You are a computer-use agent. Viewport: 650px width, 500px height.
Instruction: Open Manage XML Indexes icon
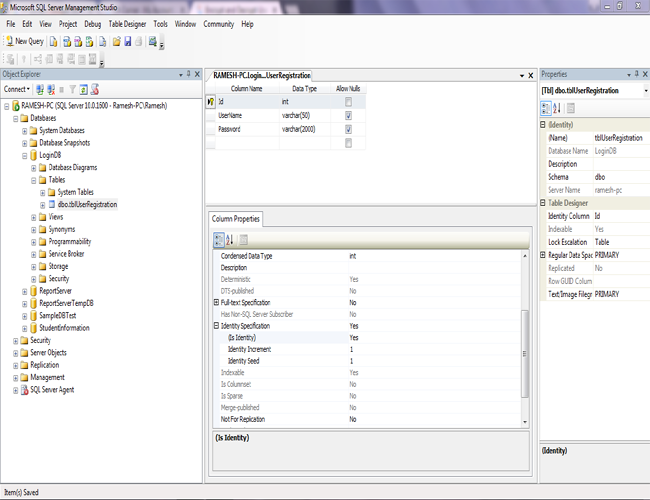pyautogui.click(x=71, y=59)
